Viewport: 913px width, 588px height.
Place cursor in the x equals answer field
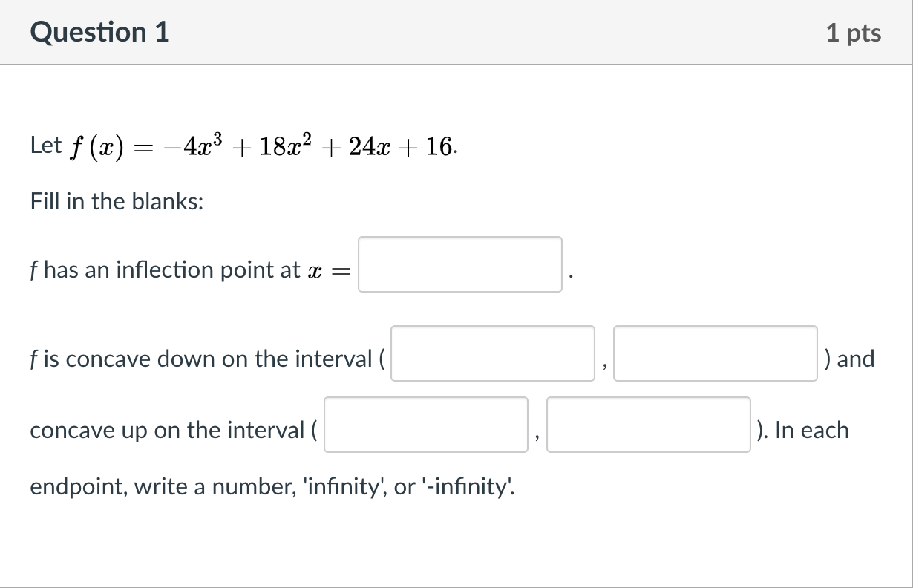[459, 265]
